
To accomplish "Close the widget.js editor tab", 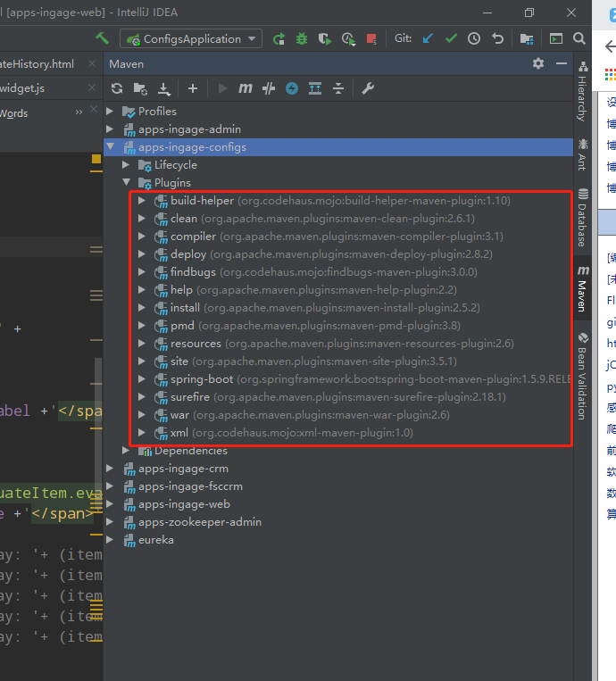I will (92, 87).
